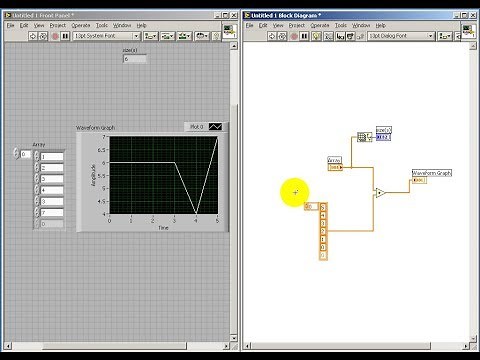Click the size(s) indicator showing 6

coord(135,59)
